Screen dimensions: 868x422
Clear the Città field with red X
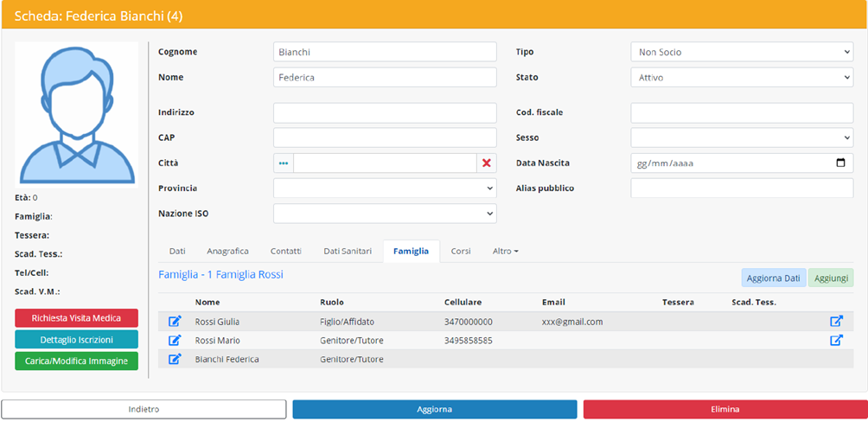pos(487,163)
